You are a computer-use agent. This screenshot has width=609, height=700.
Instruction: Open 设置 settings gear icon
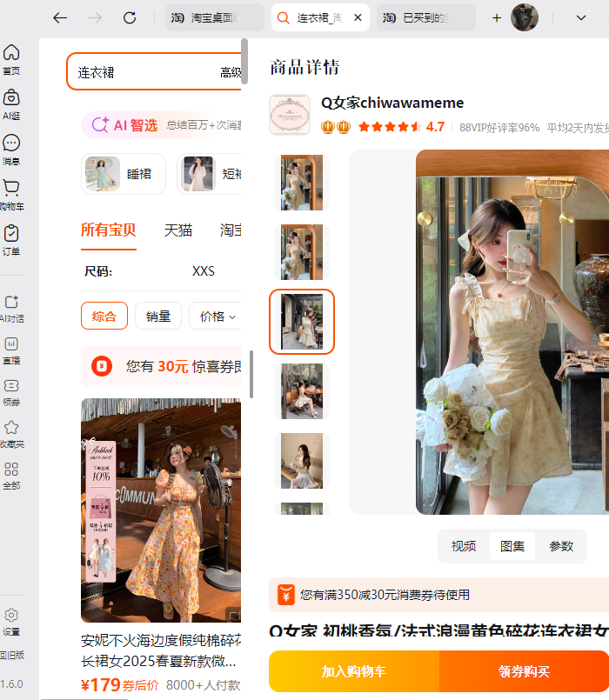coord(11,621)
